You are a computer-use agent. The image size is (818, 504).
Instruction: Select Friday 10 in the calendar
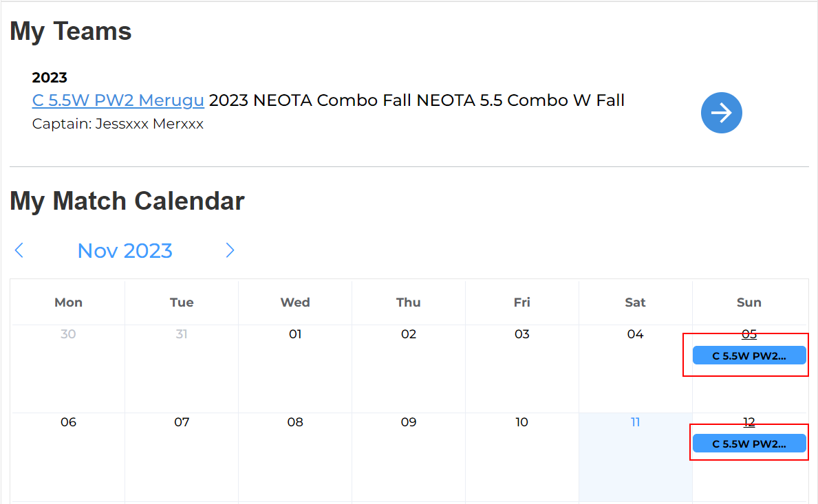[522, 422]
